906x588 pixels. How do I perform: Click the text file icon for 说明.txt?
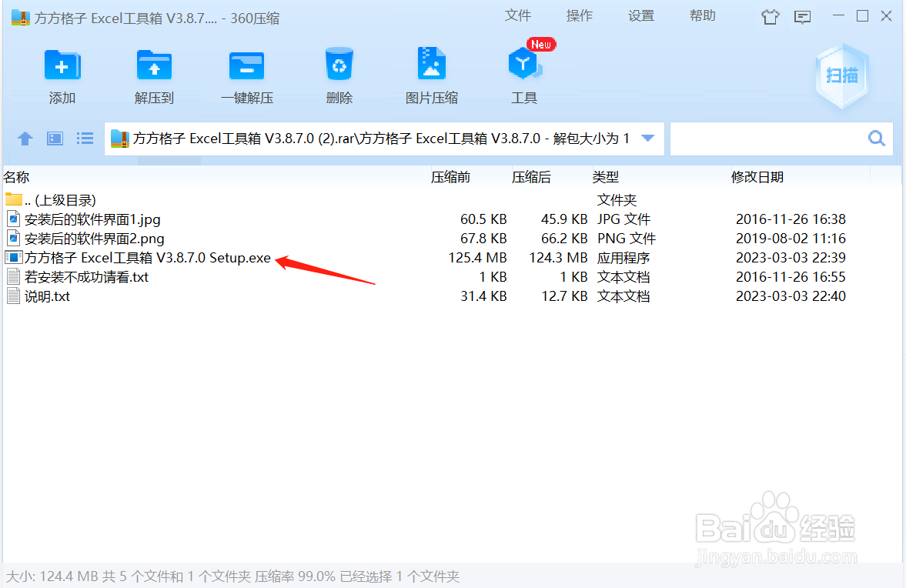pos(13,296)
